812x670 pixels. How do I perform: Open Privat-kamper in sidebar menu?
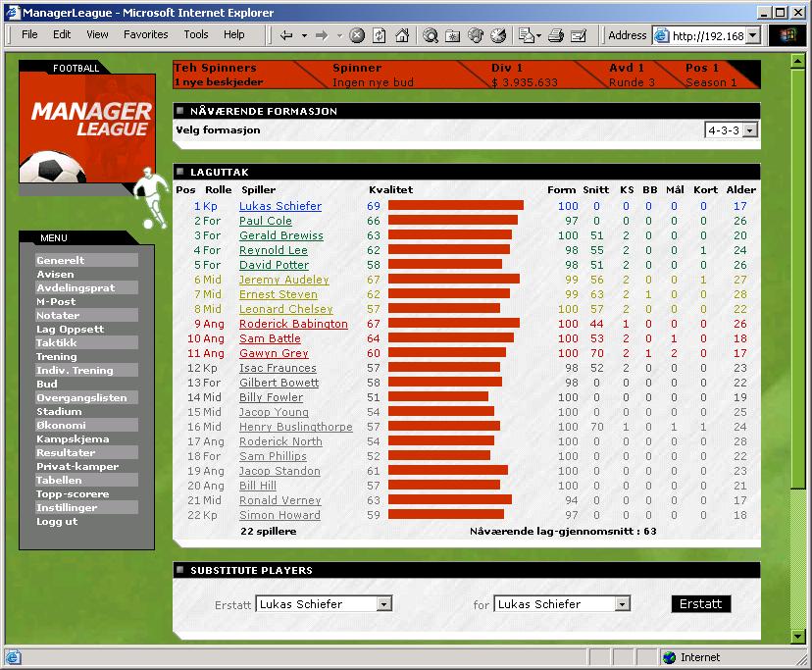click(x=77, y=466)
